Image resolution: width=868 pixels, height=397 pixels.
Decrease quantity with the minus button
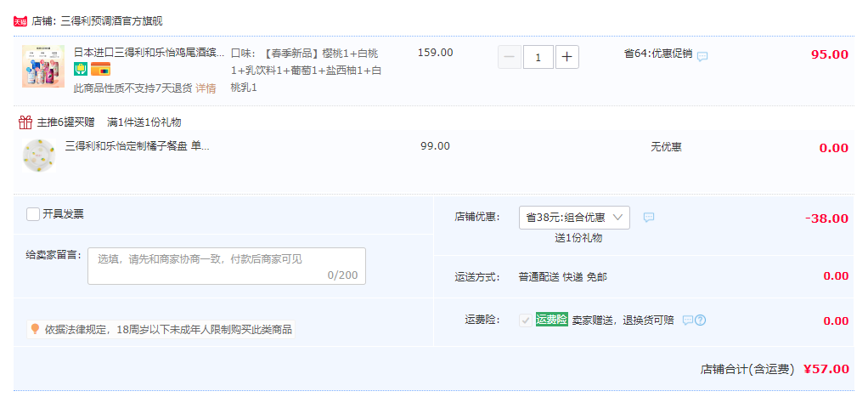point(510,57)
